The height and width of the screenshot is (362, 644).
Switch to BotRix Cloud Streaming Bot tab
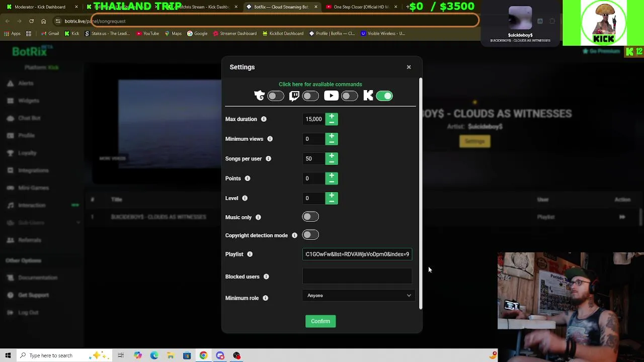(281, 7)
